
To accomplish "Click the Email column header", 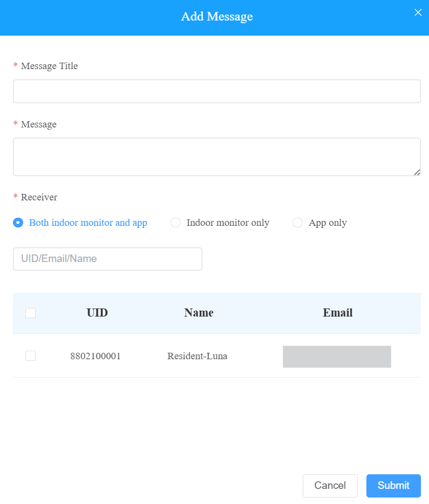I will 337,313.
